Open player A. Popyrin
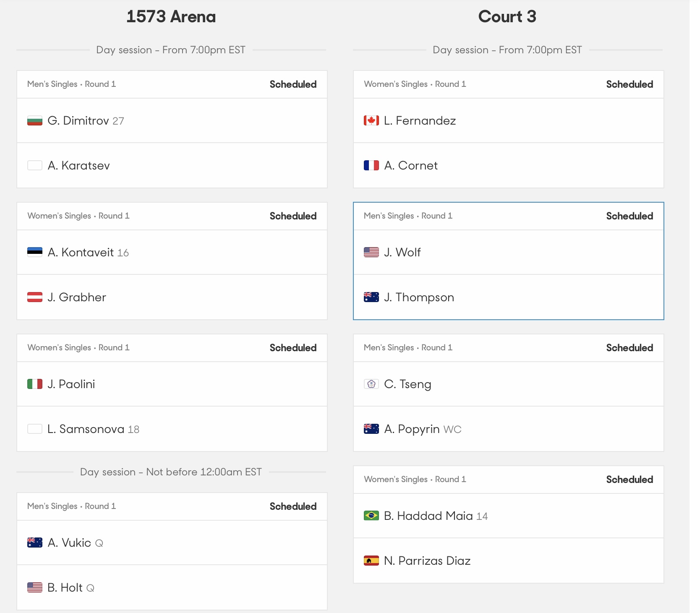The width and height of the screenshot is (700, 613). [412, 429]
